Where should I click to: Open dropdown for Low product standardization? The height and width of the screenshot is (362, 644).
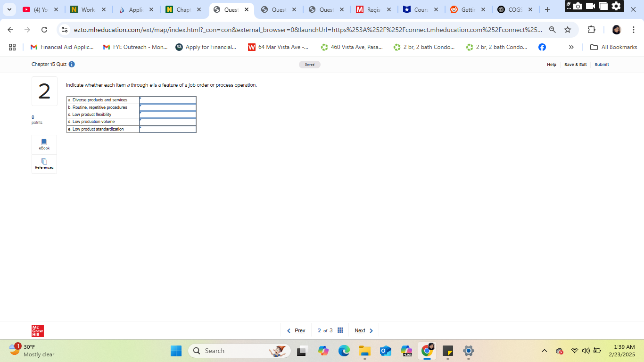(168, 129)
